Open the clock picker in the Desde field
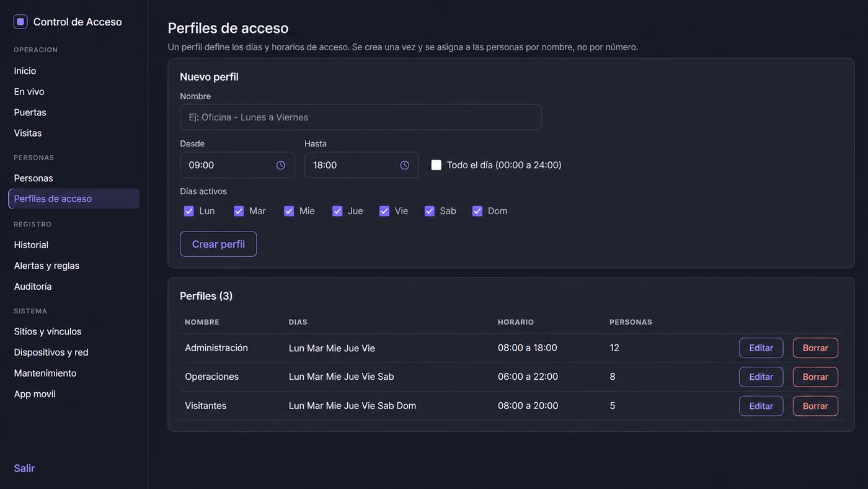868x489 pixels. [281, 165]
